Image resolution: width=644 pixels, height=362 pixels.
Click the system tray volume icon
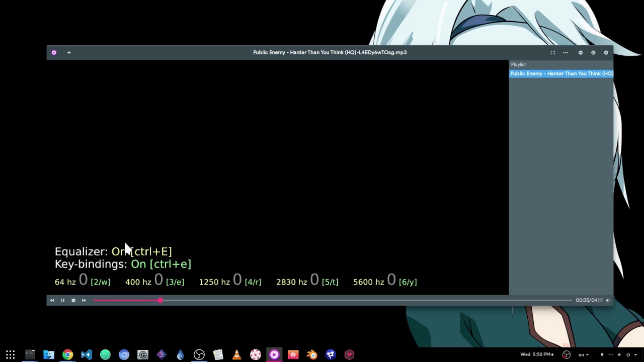(619, 354)
